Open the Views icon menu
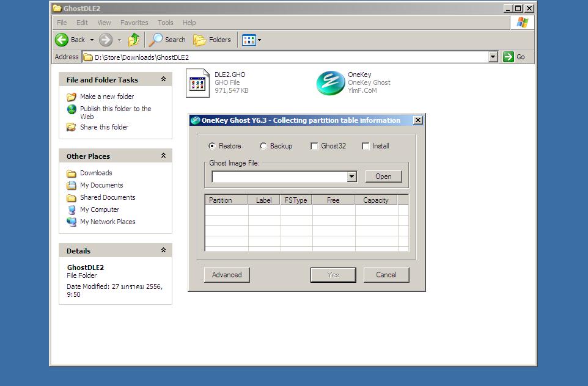The image size is (588, 386). [249, 40]
